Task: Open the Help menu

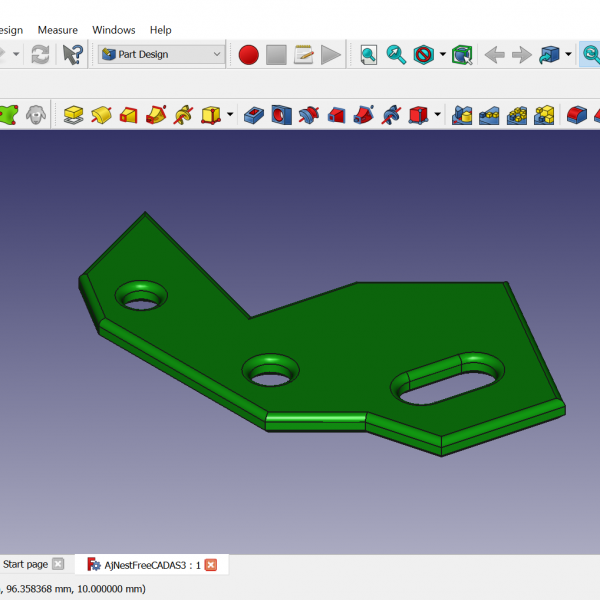Action: [x=160, y=30]
